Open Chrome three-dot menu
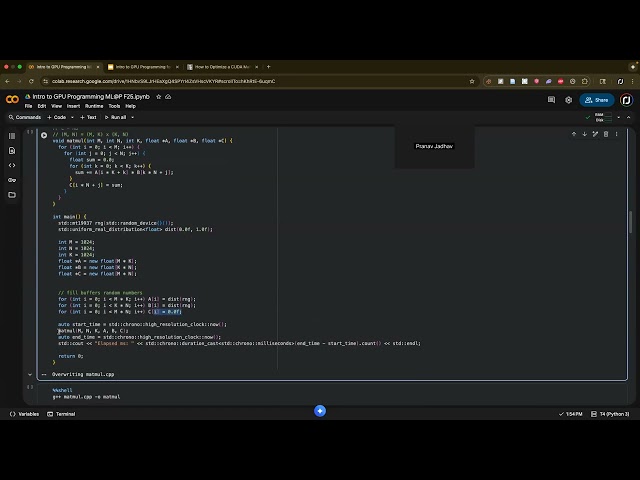 pyautogui.click(x=633, y=81)
